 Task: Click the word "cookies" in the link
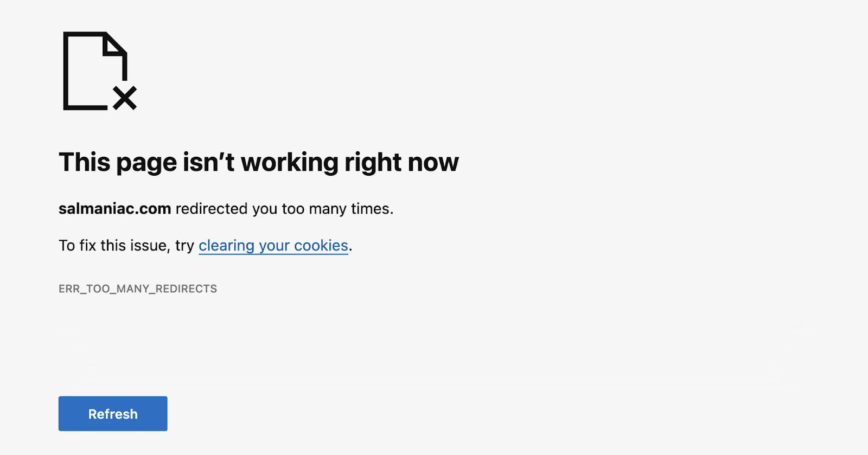pos(321,246)
